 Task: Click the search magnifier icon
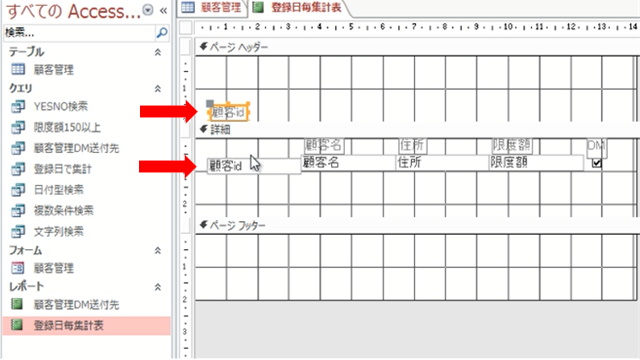[162, 33]
